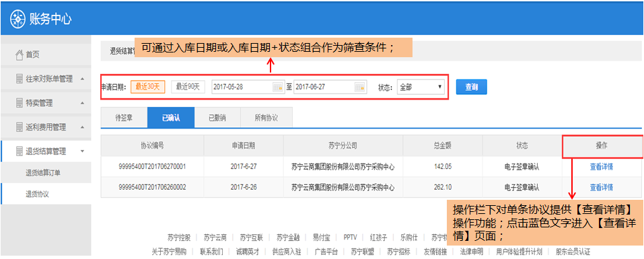View details for agreement 99995400T201706270001
This screenshot has width=644, height=259.
[x=602, y=167]
